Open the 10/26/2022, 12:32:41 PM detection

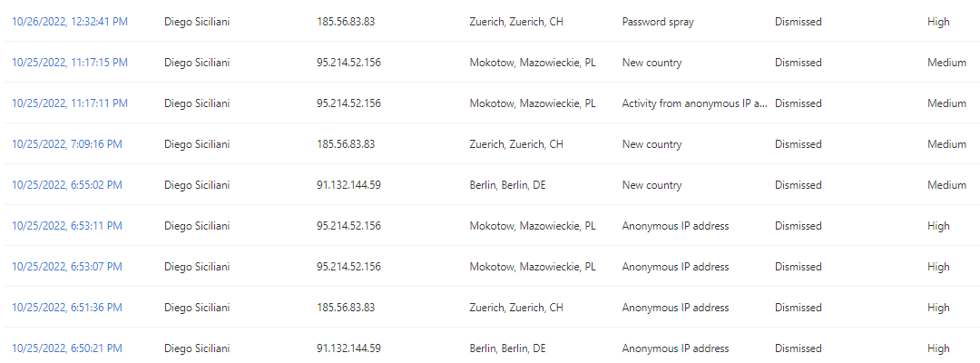(x=69, y=22)
